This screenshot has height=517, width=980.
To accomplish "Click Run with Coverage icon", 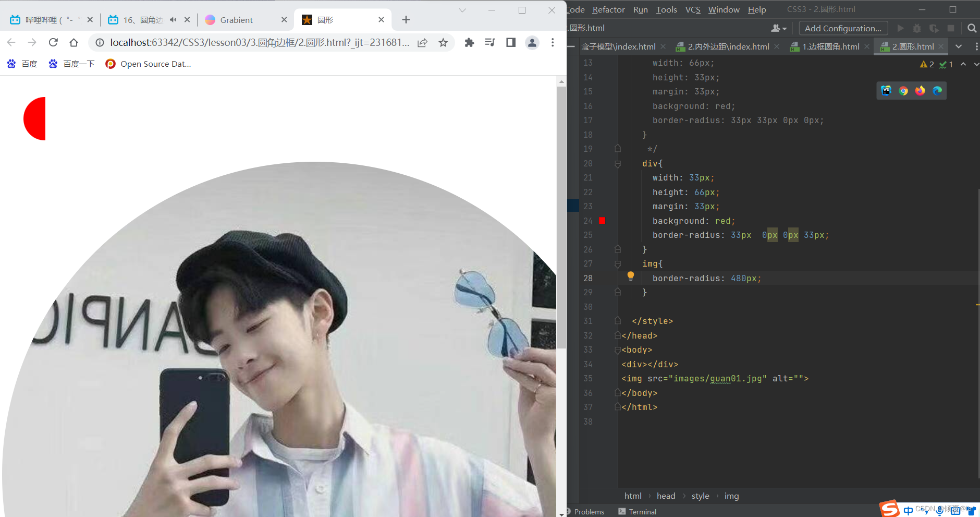I will tap(934, 28).
